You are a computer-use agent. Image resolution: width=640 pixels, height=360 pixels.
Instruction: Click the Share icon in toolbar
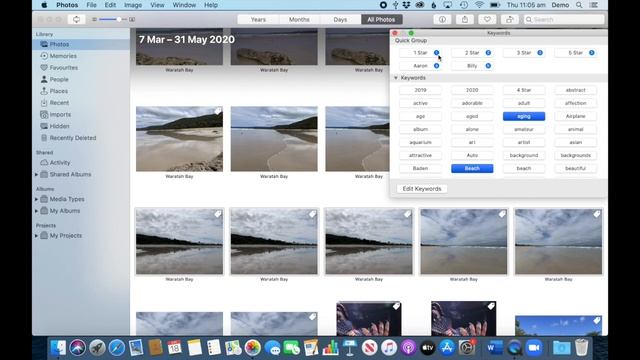pyautogui.click(x=464, y=19)
